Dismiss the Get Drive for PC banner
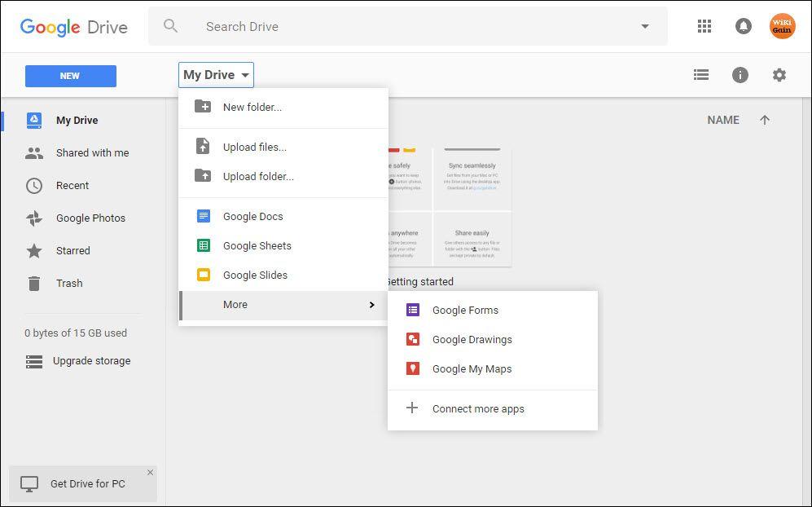Viewport: 812px width, 507px height. (x=150, y=472)
